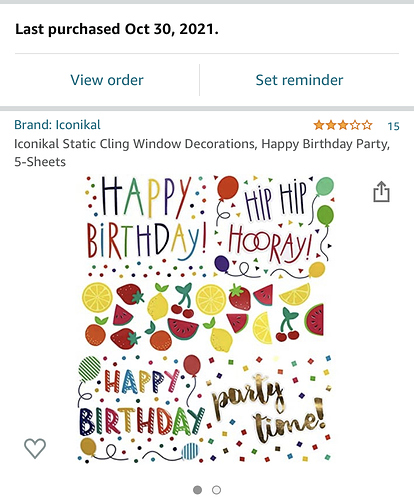Viewport: 414px width, 500px height.
Task: Tap the striped Happy Birthday sheet
Action: pyautogui.click(x=142, y=408)
